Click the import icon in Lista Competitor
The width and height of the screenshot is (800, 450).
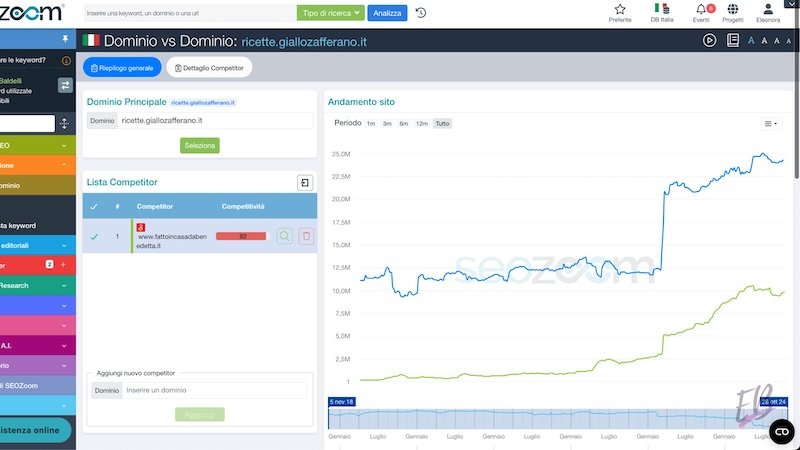click(305, 183)
